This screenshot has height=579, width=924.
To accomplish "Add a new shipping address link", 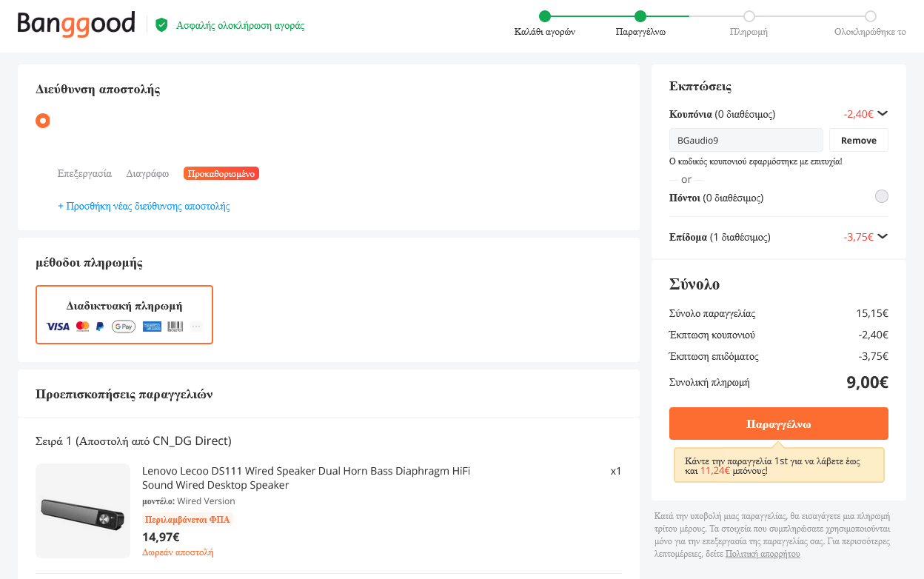I will (144, 207).
